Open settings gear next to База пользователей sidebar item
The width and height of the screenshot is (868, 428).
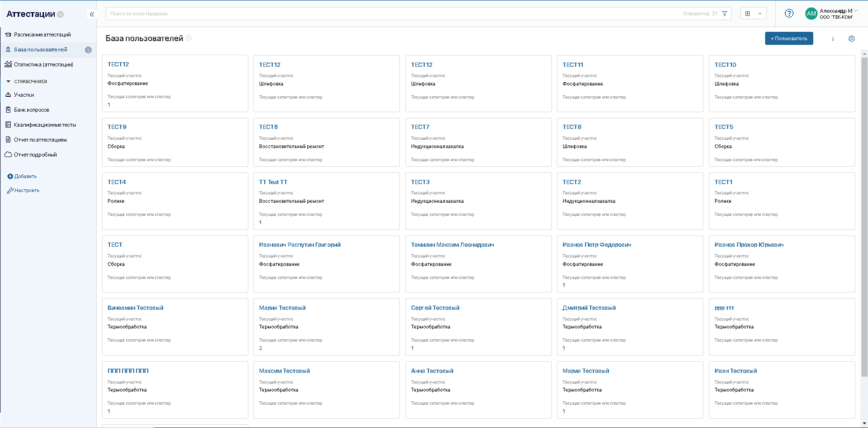[88, 50]
